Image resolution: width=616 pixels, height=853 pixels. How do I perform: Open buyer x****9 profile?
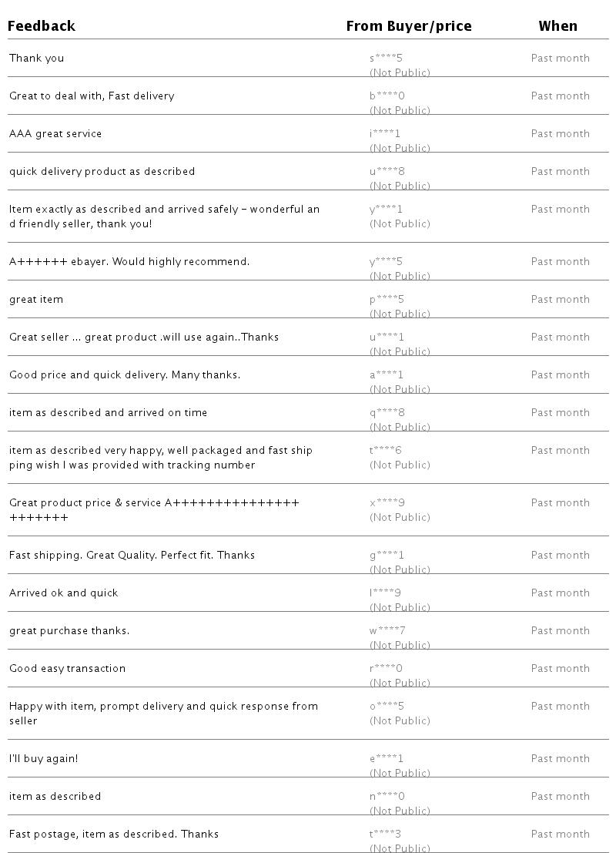[x=387, y=502]
